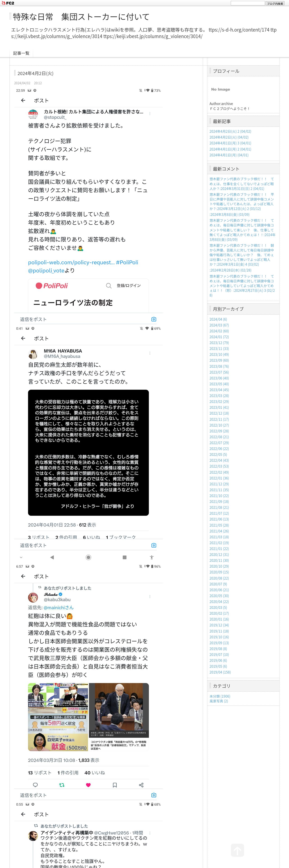
Task: Click the FC2 logo icon
Action: [x=8, y=3]
